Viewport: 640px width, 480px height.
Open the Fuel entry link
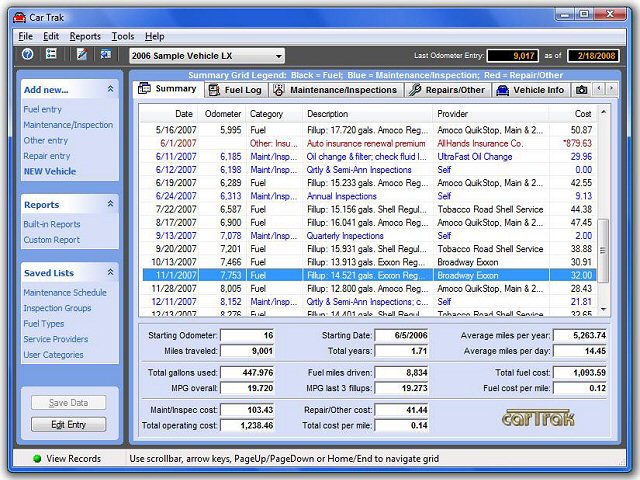click(x=42, y=109)
